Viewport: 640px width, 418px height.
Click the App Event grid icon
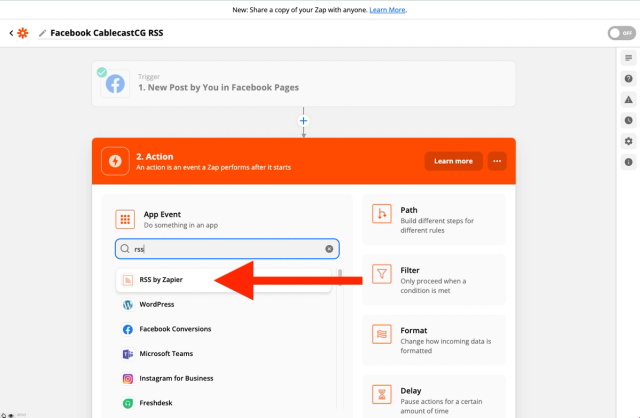(125, 219)
